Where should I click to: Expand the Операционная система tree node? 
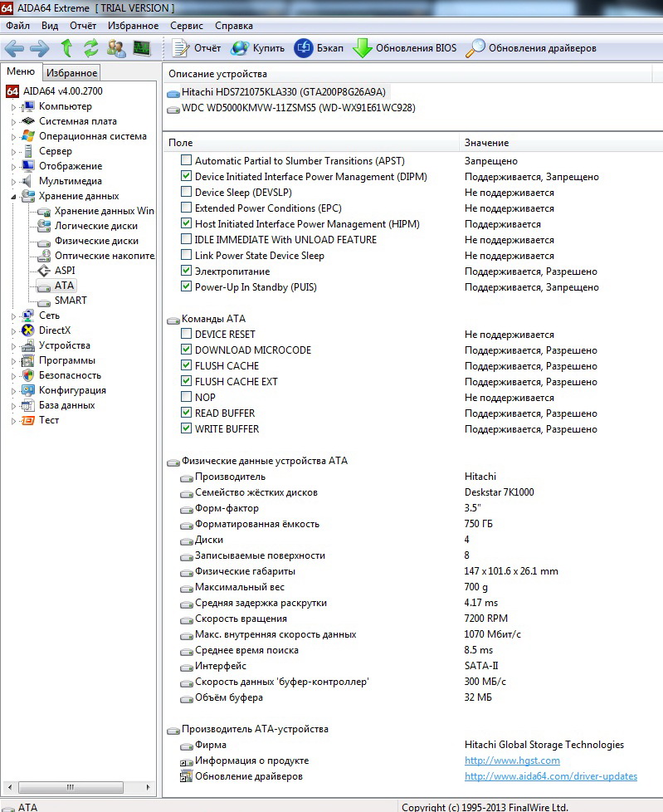(13, 137)
